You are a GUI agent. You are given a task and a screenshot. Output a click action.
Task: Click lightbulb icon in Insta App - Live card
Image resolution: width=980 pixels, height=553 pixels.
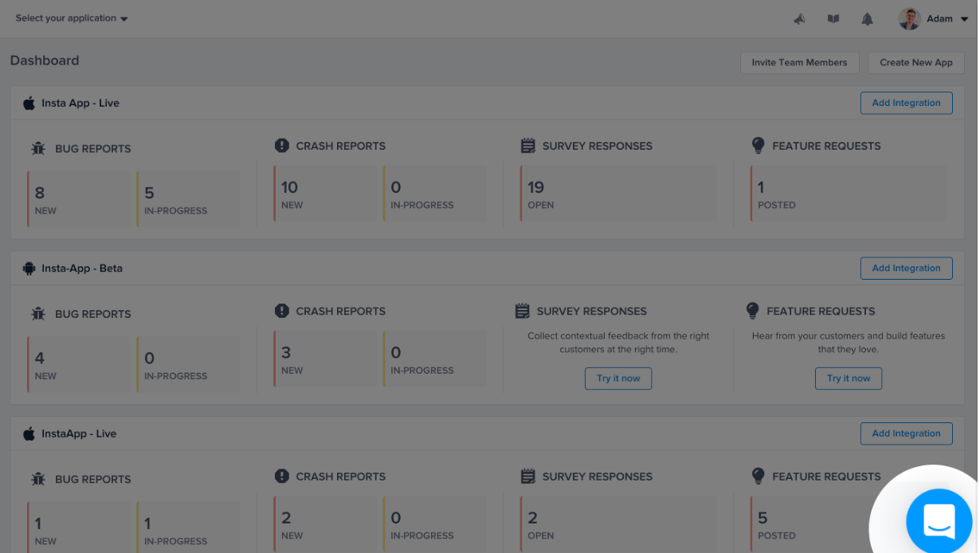click(758, 145)
